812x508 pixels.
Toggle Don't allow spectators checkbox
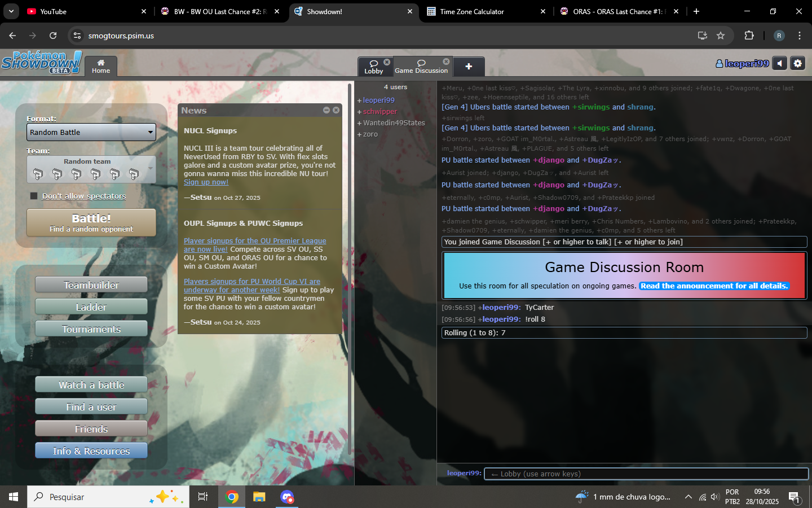34,196
